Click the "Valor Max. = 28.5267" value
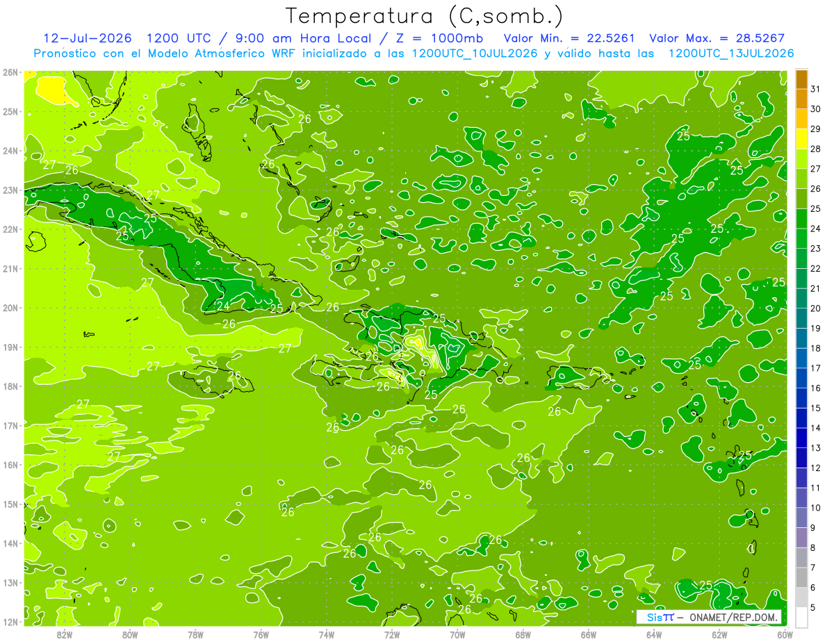The width and height of the screenshot is (834, 644). click(717, 38)
